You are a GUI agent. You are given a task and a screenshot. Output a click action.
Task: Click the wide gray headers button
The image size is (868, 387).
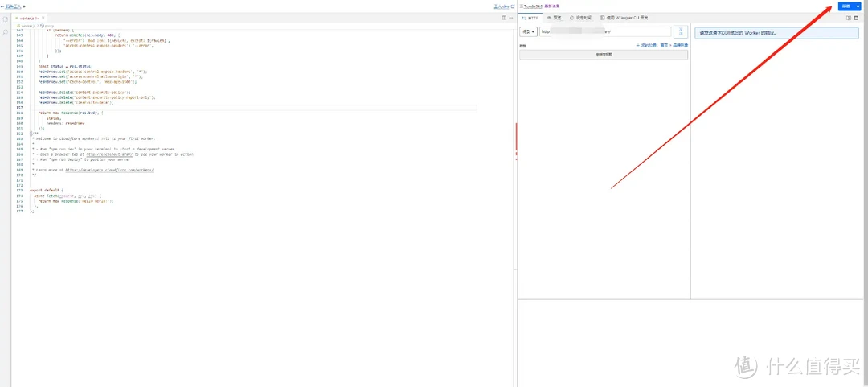pyautogui.click(x=604, y=55)
